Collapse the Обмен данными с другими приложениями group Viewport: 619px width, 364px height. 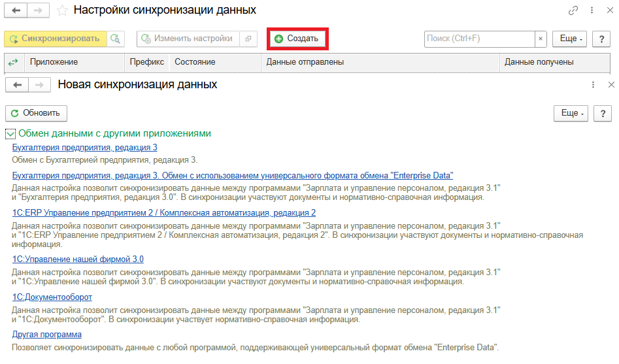pyautogui.click(x=10, y=133)
